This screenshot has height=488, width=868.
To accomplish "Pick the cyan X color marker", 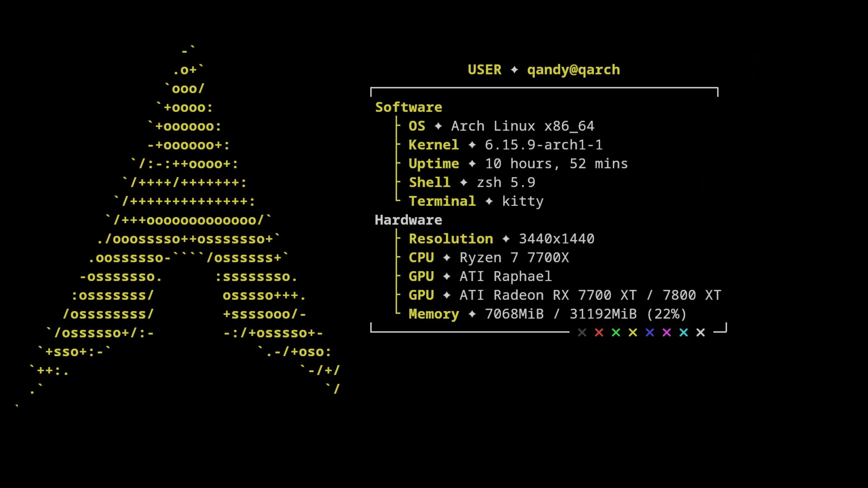I will coord(684,333).
